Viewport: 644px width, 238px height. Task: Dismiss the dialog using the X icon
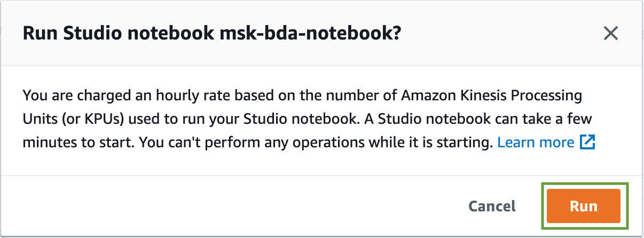(x=610, y=34)
